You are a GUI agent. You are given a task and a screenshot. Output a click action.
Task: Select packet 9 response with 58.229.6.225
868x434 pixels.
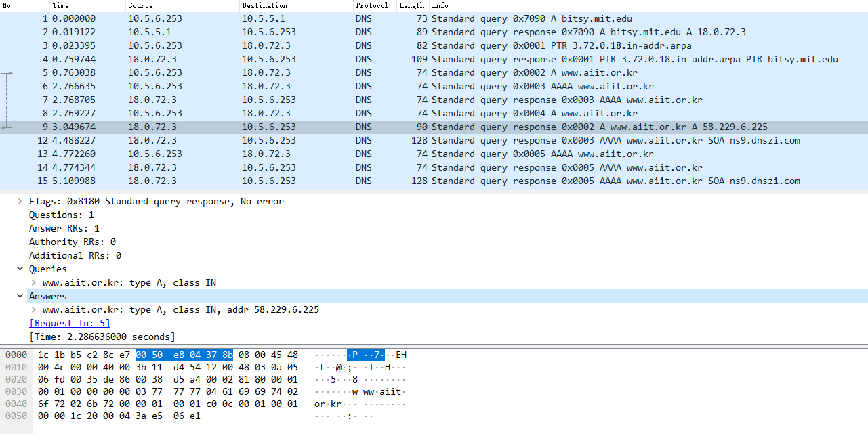[434, 127]
